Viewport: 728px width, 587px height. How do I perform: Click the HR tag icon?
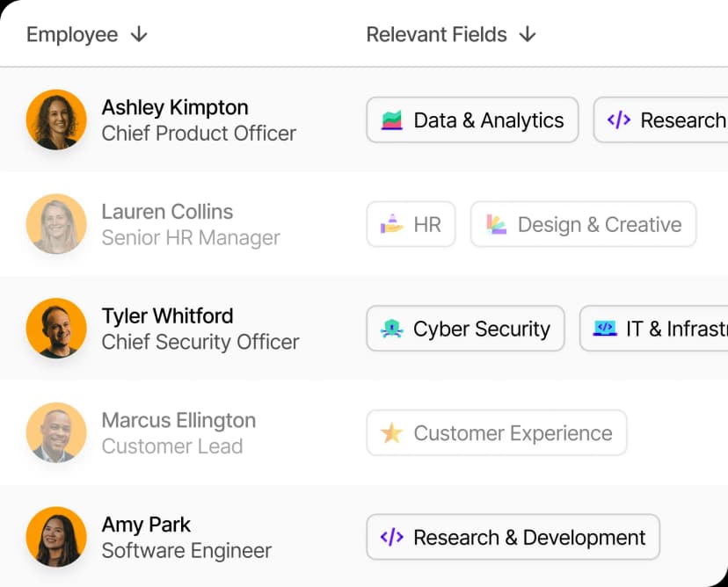point(391,225)
